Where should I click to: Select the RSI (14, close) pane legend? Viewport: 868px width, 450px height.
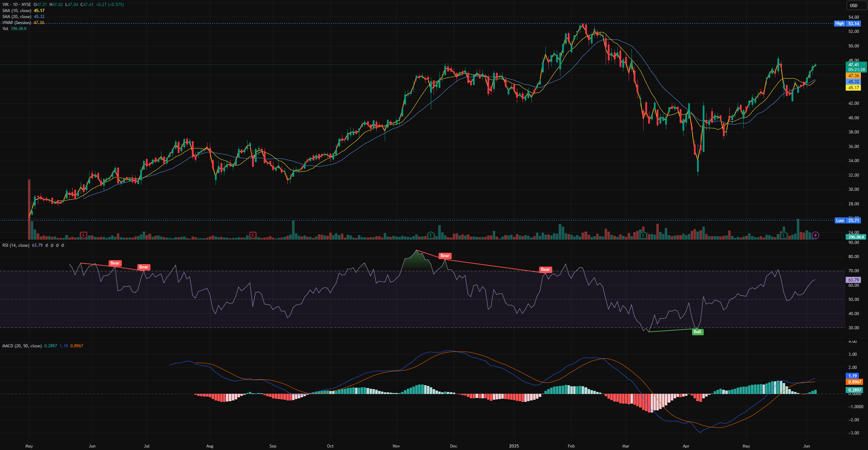pyautogui.click(x=16, y=245)
